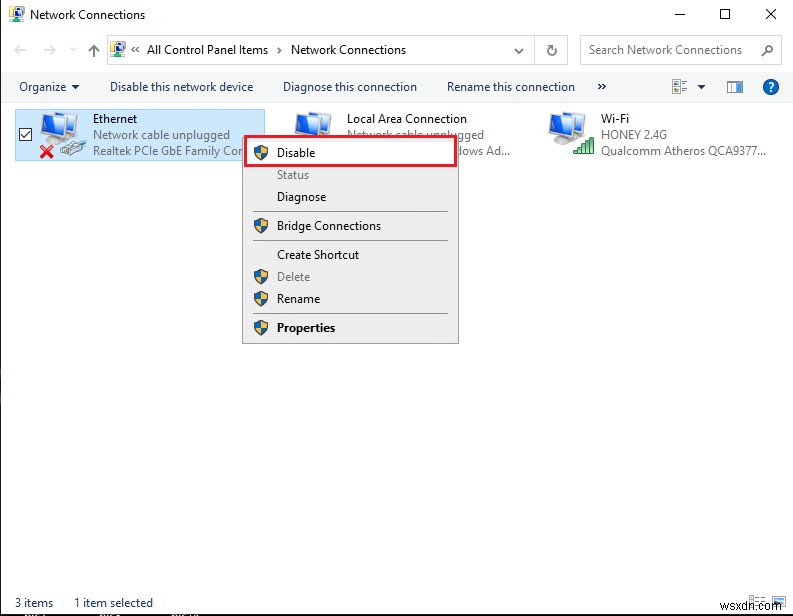The width and height of the screenshot is (793, 616).
Task: Expand toolbar overflow chevron
Action: click(x=602, y=86)
